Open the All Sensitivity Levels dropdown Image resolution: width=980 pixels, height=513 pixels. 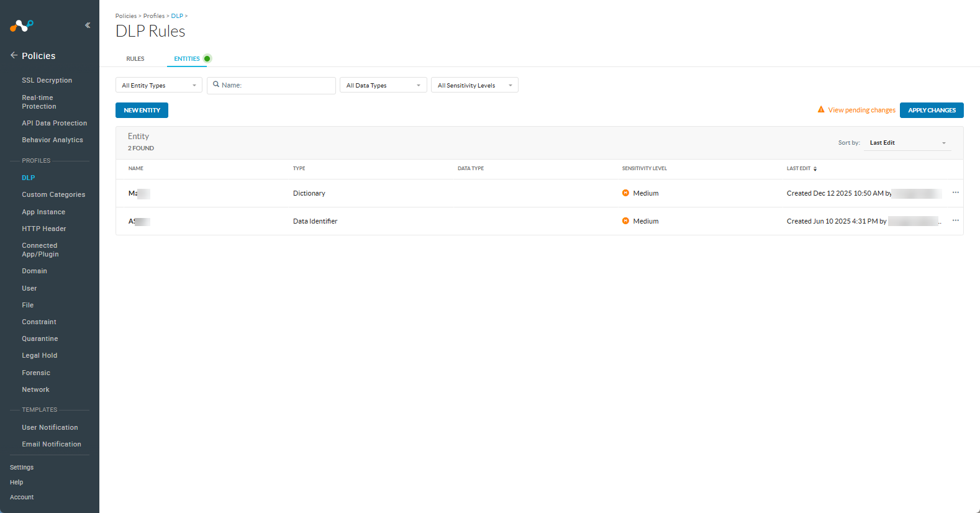pyautogui.click(x=474, y=85)
